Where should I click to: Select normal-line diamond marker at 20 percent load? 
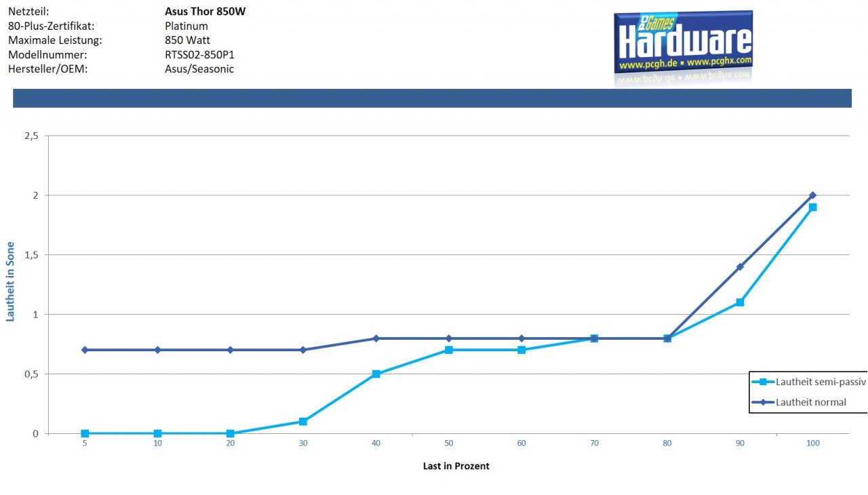(231, 350)
